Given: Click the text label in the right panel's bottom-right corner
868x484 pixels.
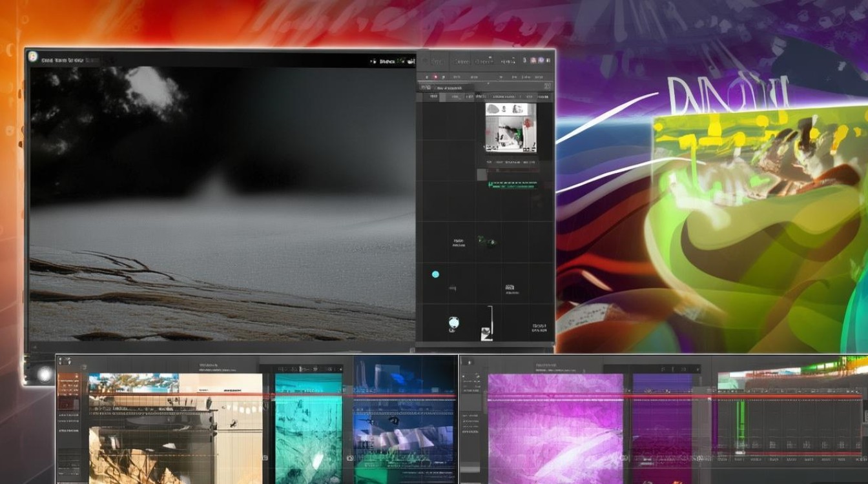Looking at the screenshot, I should [539, 327].
